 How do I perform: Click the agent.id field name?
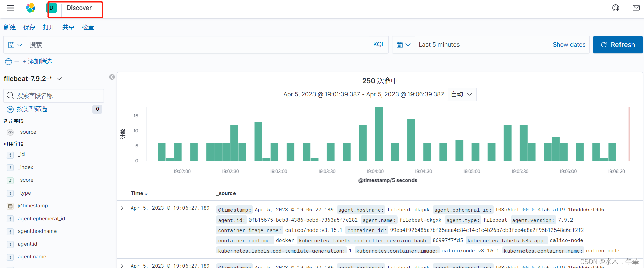tap(28, 244)
